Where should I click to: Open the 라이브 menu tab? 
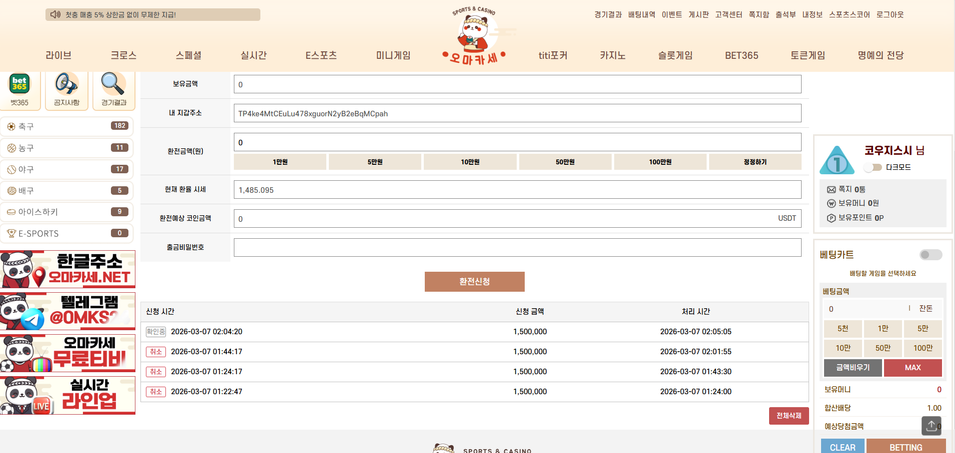[59, 56]
